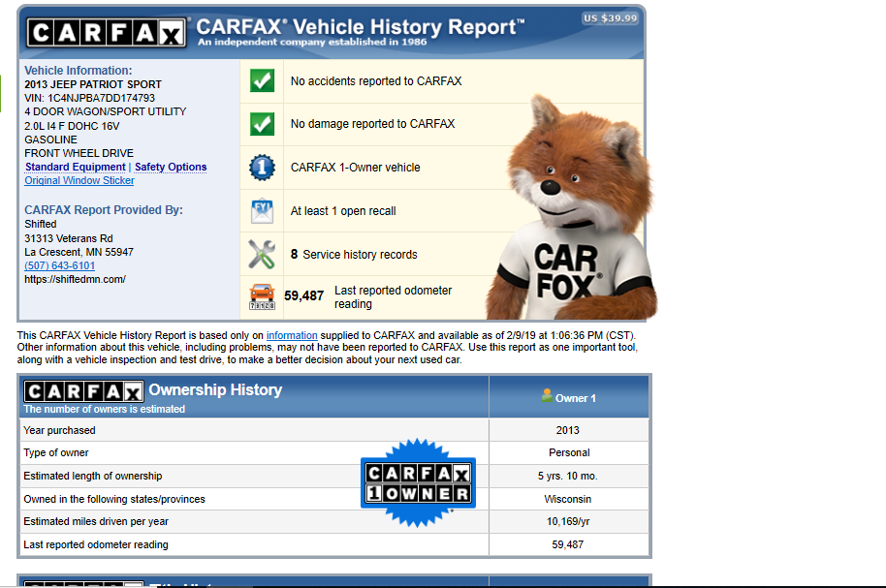This screenshot has width=886, height=588.
Task: Click the 'Type of owner' row label
Action: click(x=56, y=453)
